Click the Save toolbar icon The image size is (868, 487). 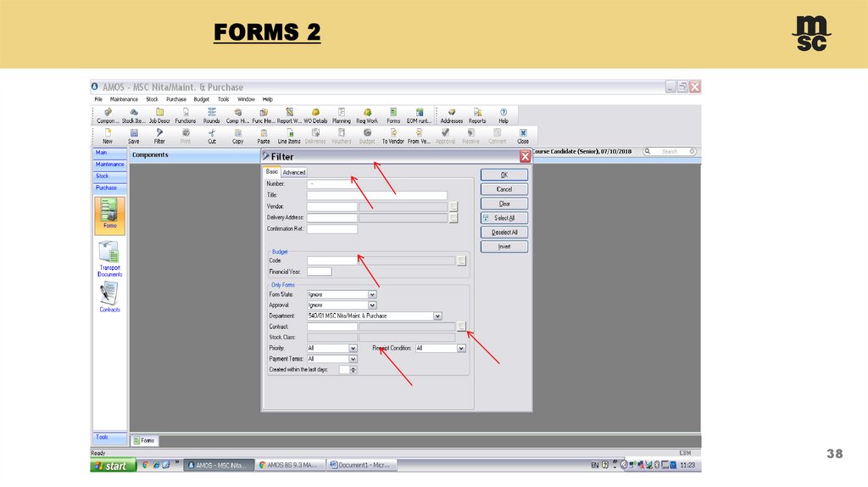click(x=133, y=137)
